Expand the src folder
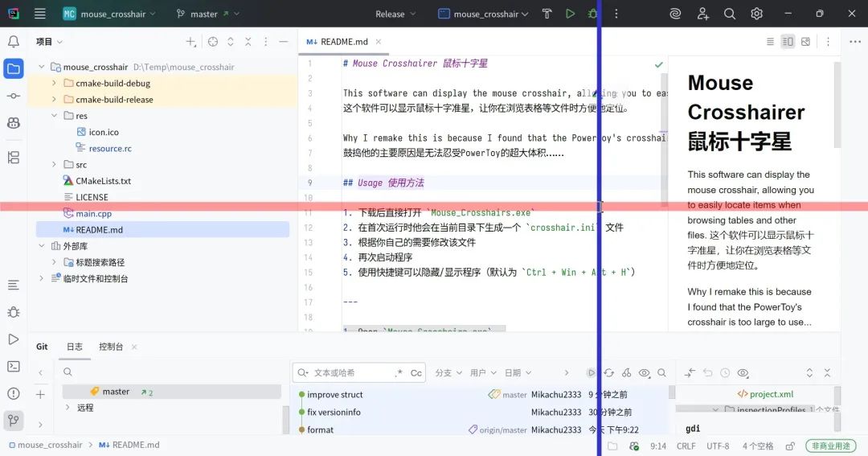 click(55, 165)
